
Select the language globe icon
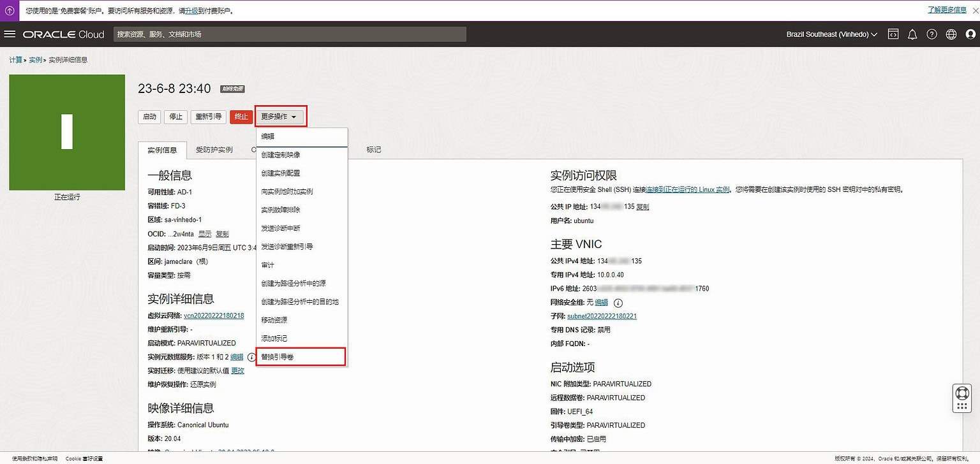tap(950, 34)
